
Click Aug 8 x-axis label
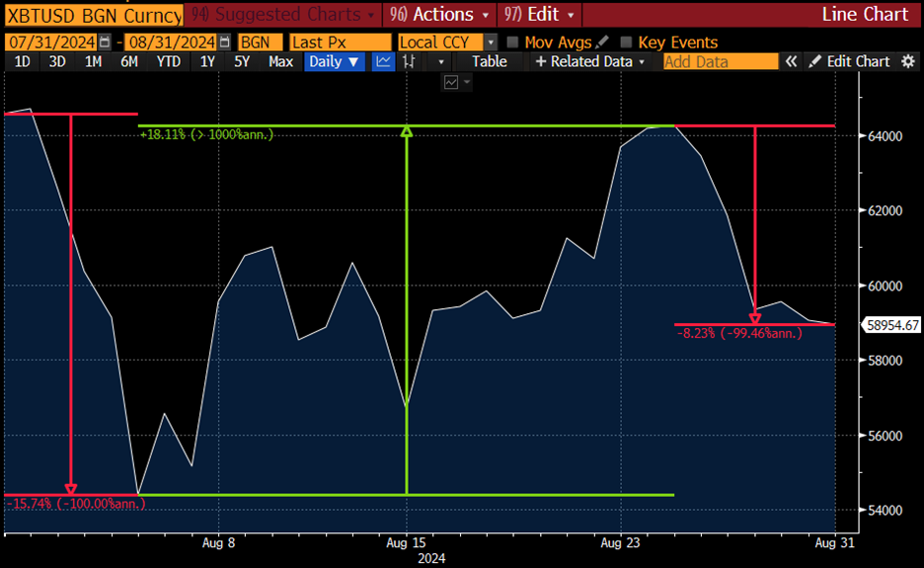pyautogui.click(x=218, y=543)
